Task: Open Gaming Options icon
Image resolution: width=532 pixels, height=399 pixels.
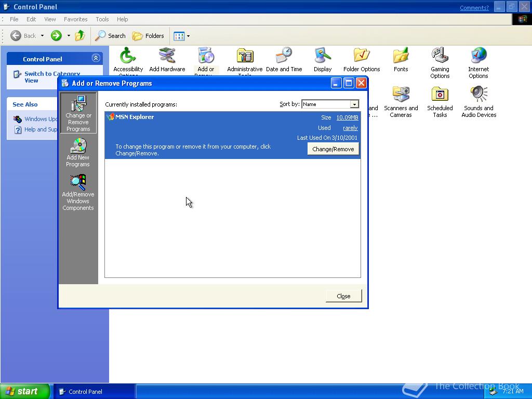Action: 440,56
